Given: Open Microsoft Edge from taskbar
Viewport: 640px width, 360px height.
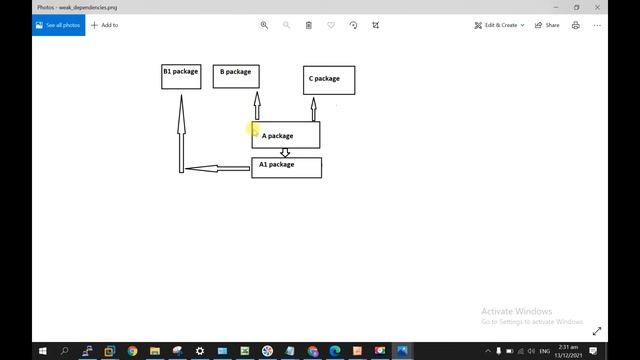Looking at the screenshot, I should (335, 351).
